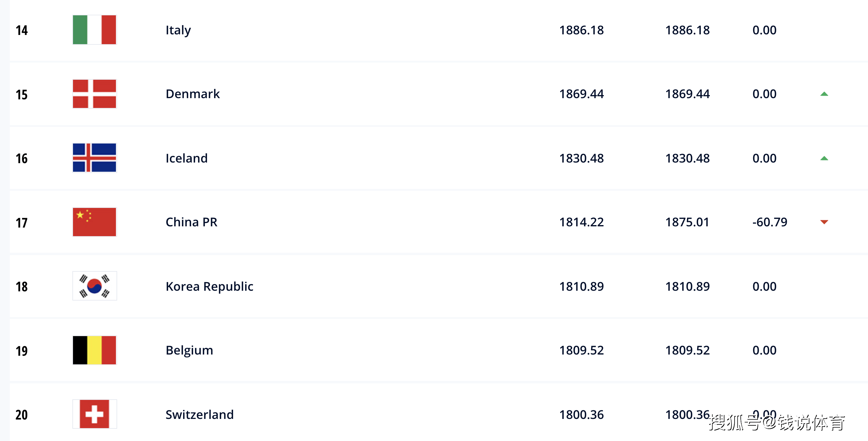Click the Switzerland flag icon
This screenshot has height=441, width=868.
click(94, 414)
